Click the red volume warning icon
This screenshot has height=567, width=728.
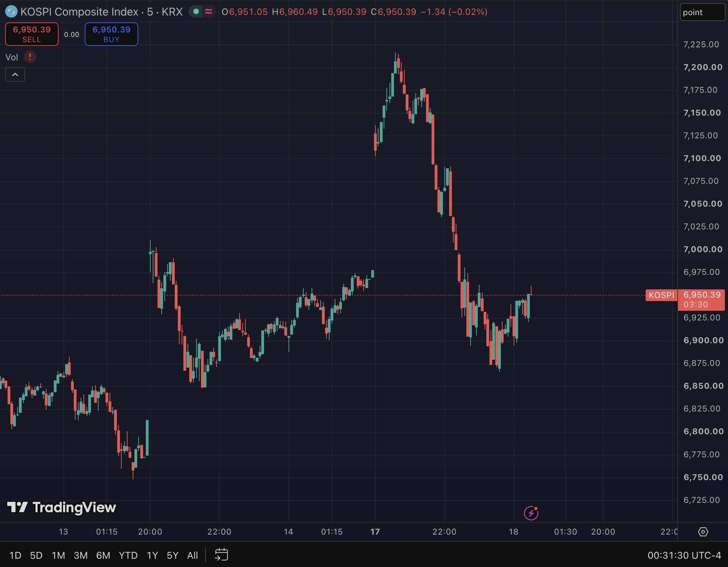(30, 57)
